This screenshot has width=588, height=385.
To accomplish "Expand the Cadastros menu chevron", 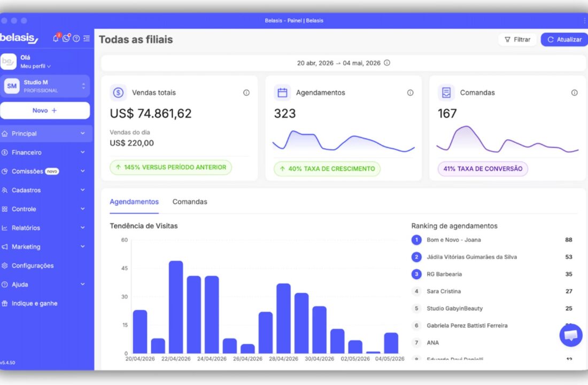I will [x=82, y=190].
